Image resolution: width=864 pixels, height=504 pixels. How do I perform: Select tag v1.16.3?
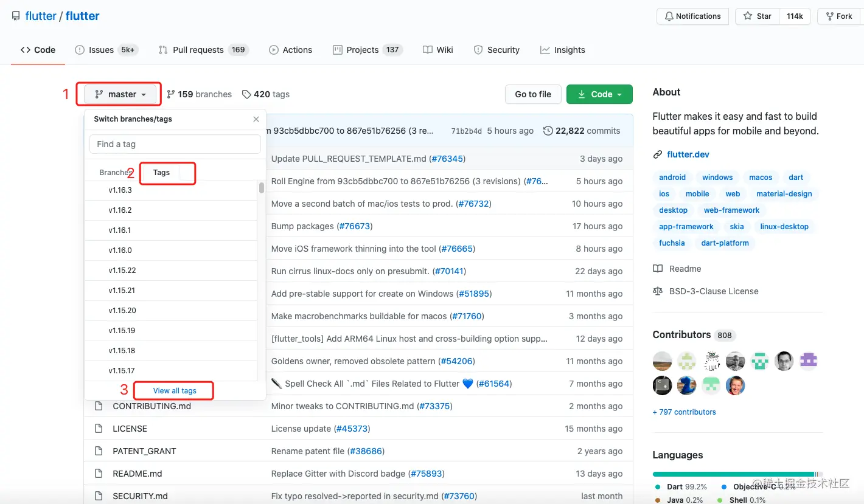[170, 190]
